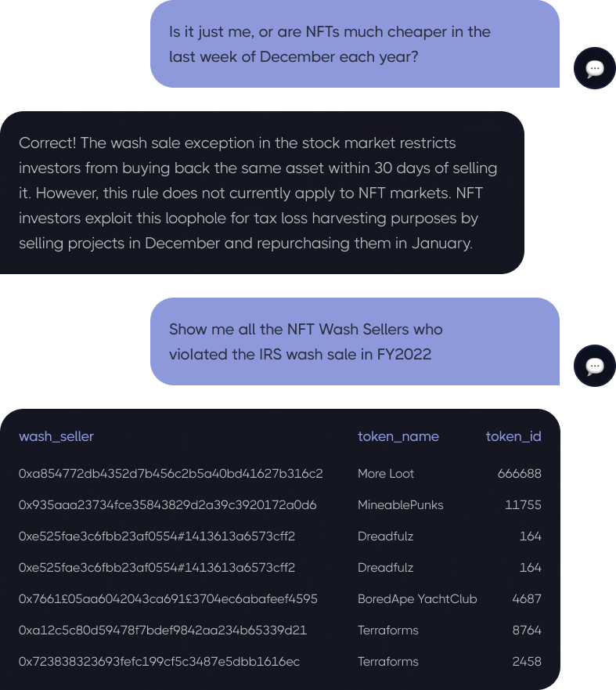Click the chat avatar icon beside the Wash Sellers request
616x690 pixels.
click(x=594, y=366)
